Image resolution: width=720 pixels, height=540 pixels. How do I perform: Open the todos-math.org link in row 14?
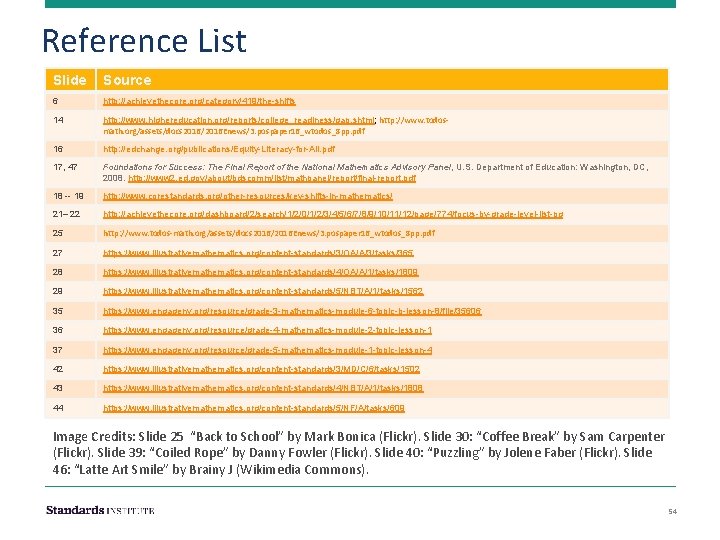pos(276,125)
